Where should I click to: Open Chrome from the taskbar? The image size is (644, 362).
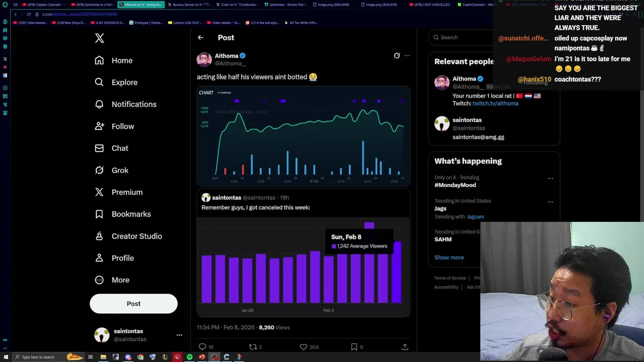tap(140, 357)
